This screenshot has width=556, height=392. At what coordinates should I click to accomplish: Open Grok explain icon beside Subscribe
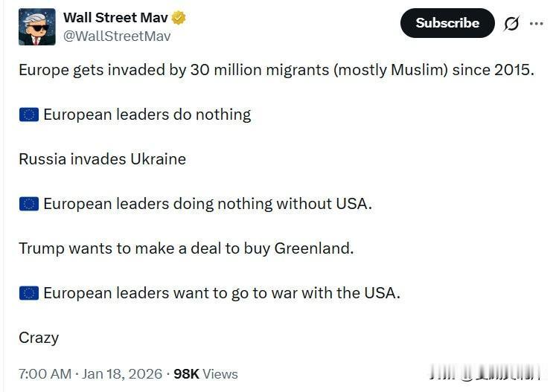click(x=511, y=24)
